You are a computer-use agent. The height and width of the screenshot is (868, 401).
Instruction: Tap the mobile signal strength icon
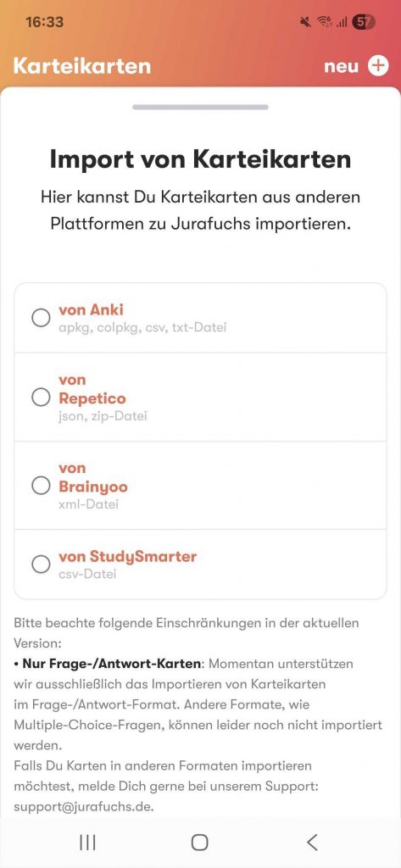[342, 22]
